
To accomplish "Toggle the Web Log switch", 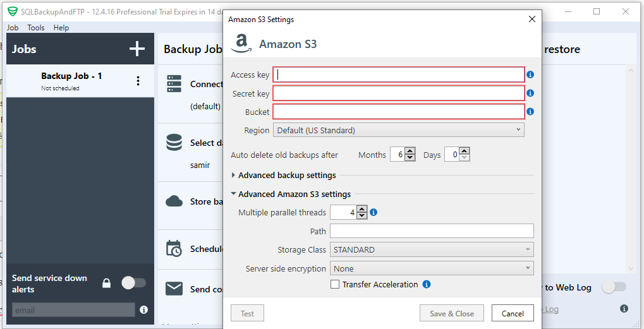I will pos(614,287).
